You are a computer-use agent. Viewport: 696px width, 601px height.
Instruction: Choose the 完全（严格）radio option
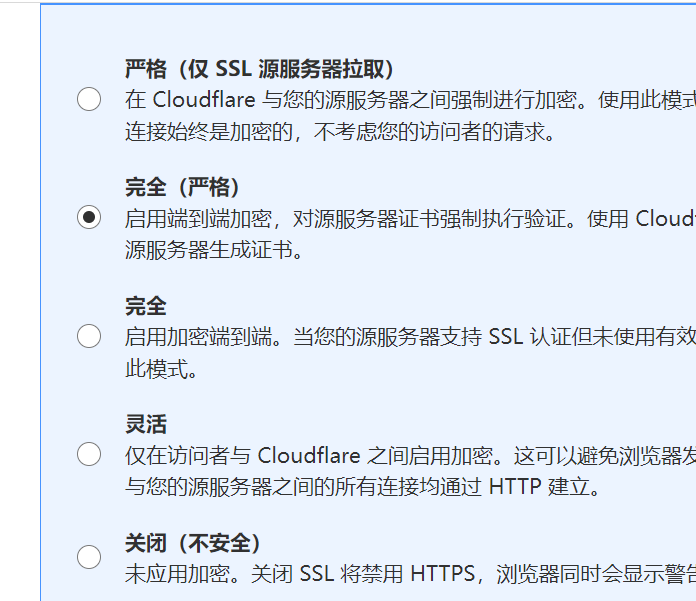click(x=89, y=217)
